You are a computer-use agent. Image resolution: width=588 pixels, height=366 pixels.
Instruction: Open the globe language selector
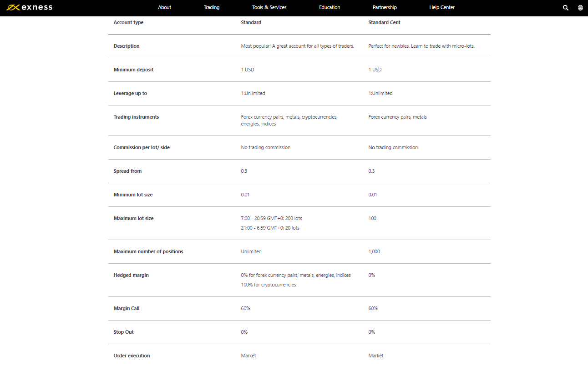click(580, 8)
